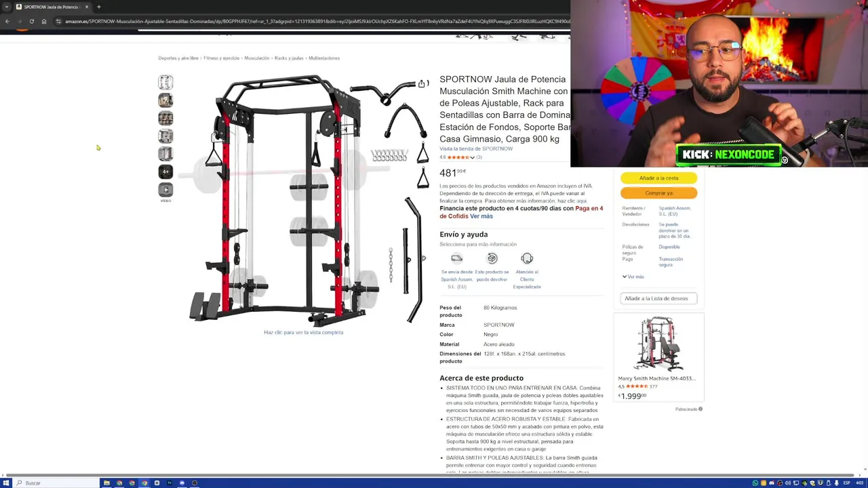Click 'Atención al Cliente Especializada' text

(527, 279)
